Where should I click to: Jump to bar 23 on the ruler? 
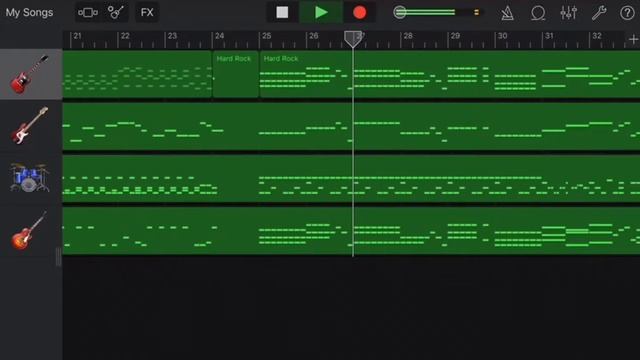172,36
